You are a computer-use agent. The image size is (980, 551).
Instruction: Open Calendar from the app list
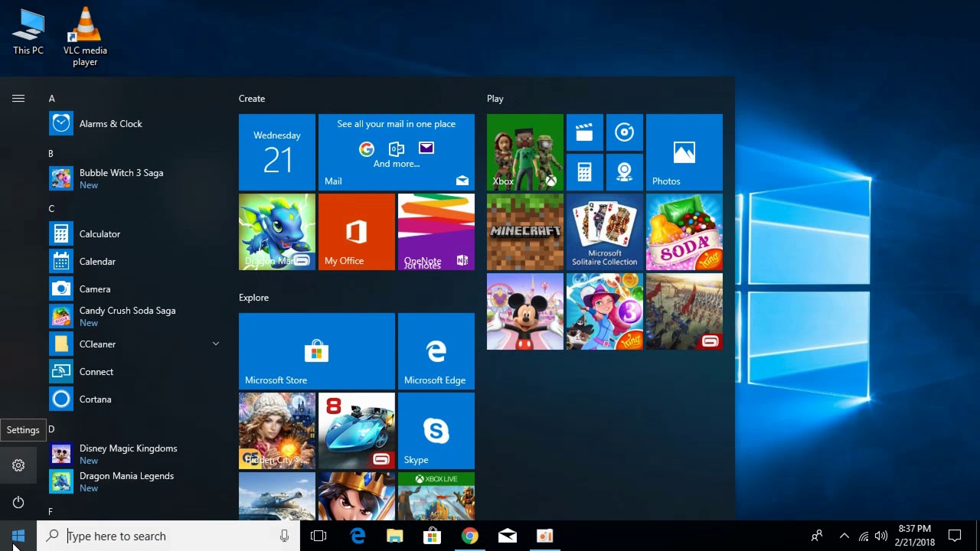point(135,262)
